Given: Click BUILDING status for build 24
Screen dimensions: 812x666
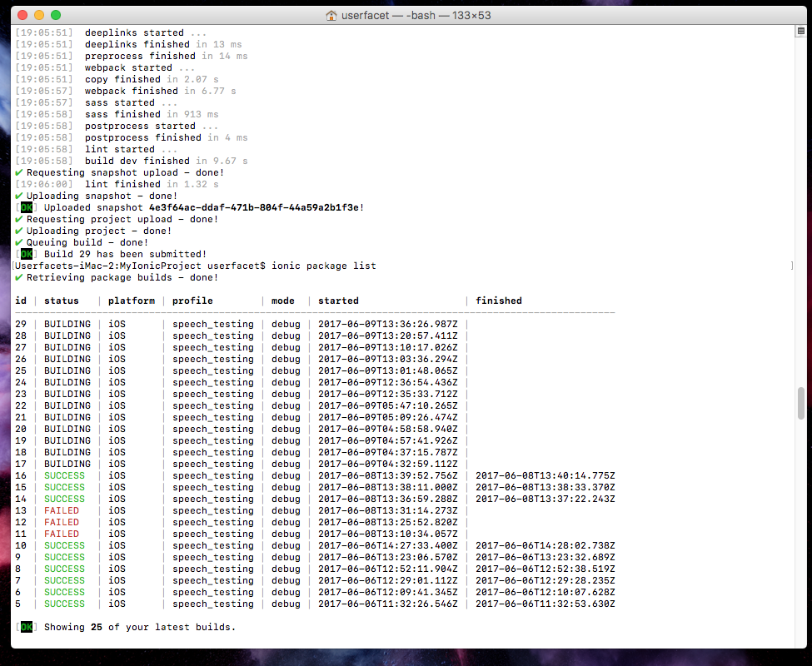Looking at the screenshot, I should 67,382.
